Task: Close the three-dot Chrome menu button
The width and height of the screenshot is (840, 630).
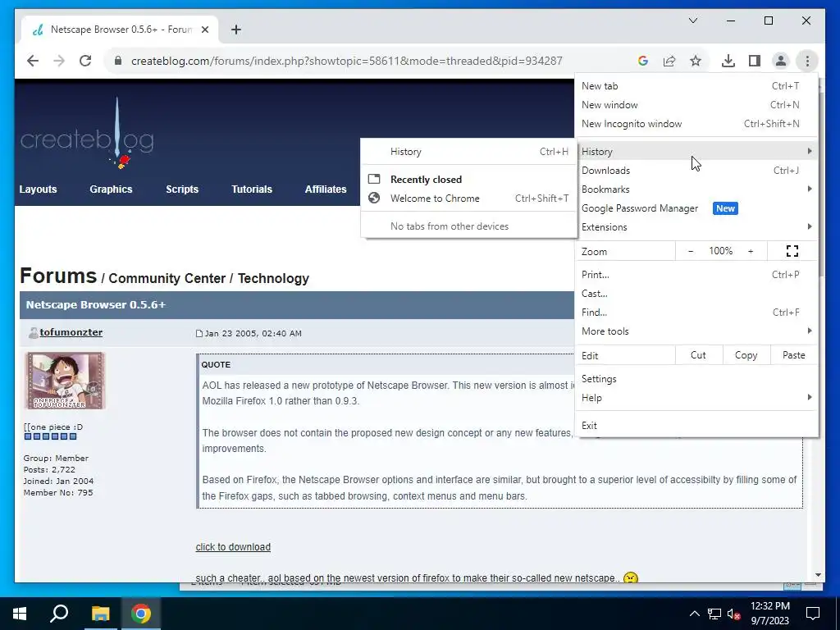Action: click(807, 61)
